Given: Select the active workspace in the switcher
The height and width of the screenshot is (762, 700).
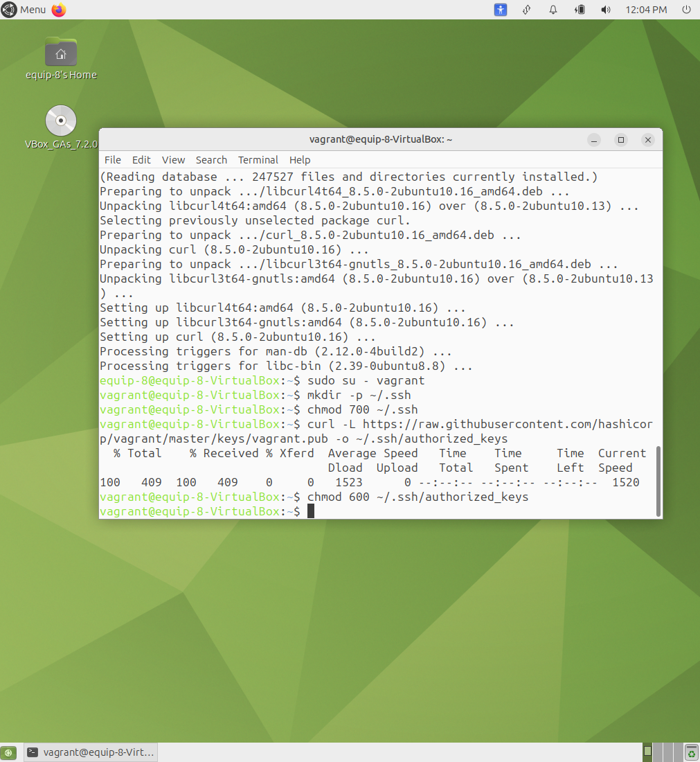Looking at the screenshot, I should pyautogui.click(x=647, y=752).
